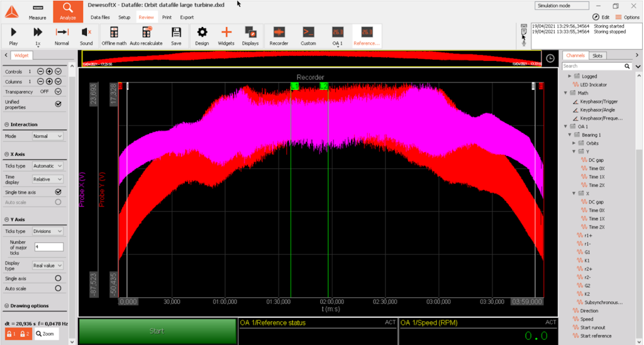Select the Widget tab
The height and width of the screenshot is (345, 644).
click(21, 55)
